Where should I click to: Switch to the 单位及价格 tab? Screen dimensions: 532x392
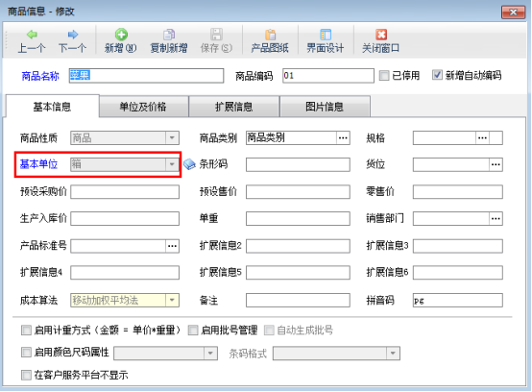(x=143, y=107)
